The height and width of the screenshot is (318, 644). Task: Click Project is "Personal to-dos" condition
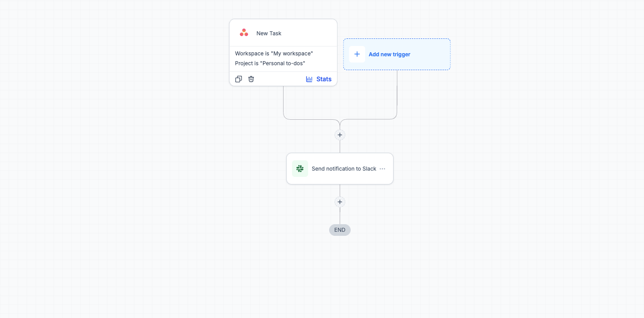tap(270, 63)
